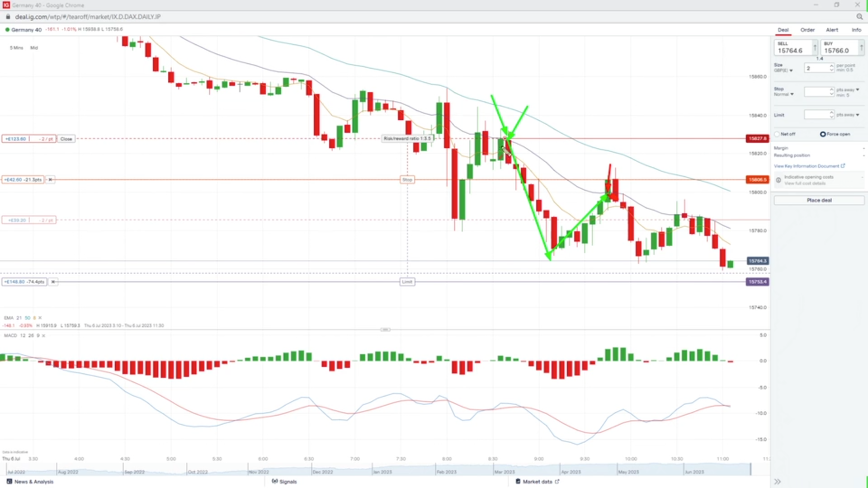Click limit label +£148.80 -74.4pts
This screenshot has width=868, height=488.
pyautogui.click(x=24, y=282)
